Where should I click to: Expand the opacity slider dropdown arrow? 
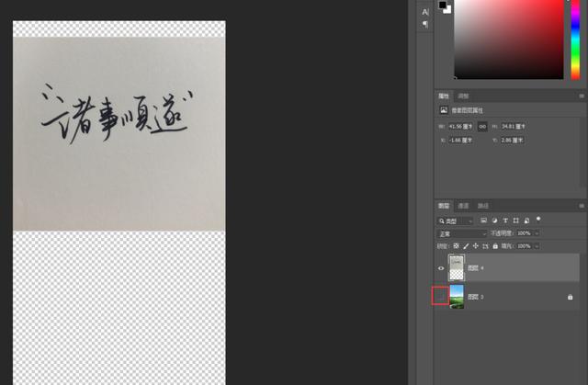coord(537,233)
